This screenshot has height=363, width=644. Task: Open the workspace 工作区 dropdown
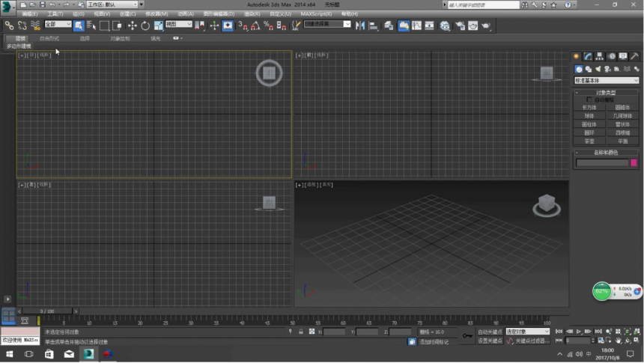click(x=112, y=4)
